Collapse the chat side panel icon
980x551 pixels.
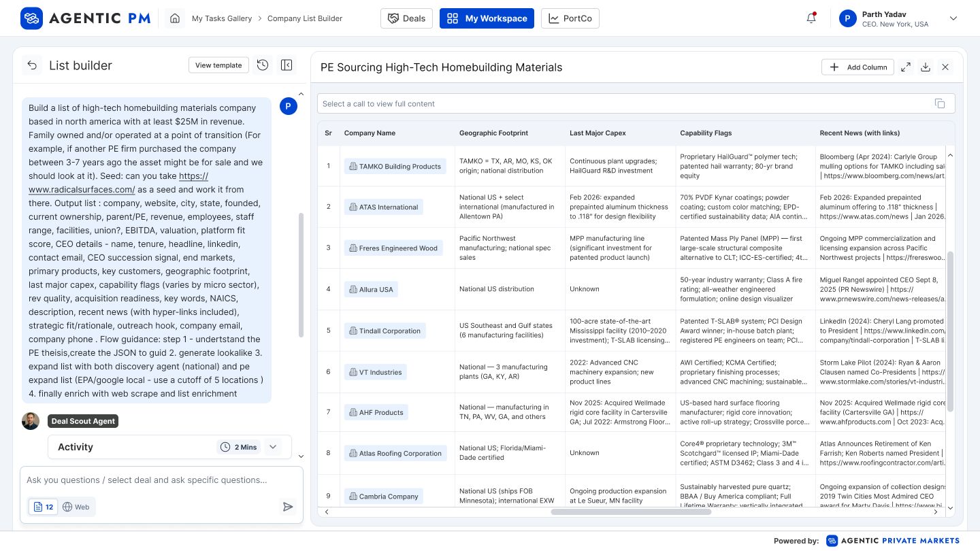point(287,65)
